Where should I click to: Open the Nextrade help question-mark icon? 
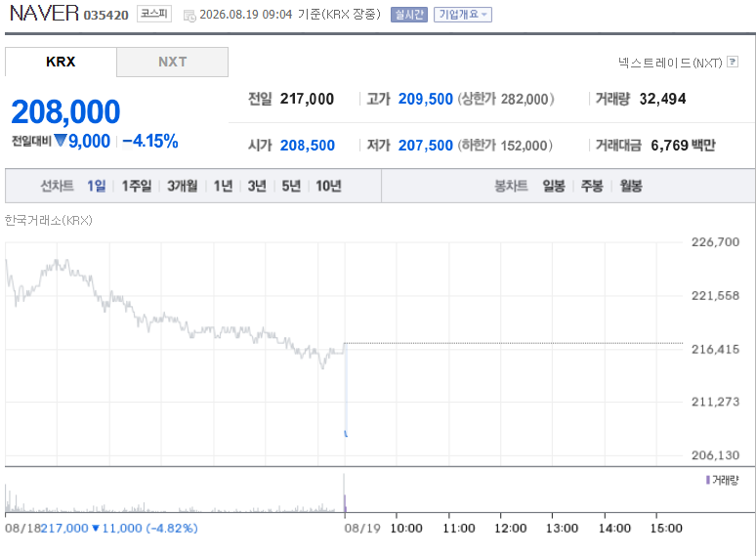click(733, 62)
